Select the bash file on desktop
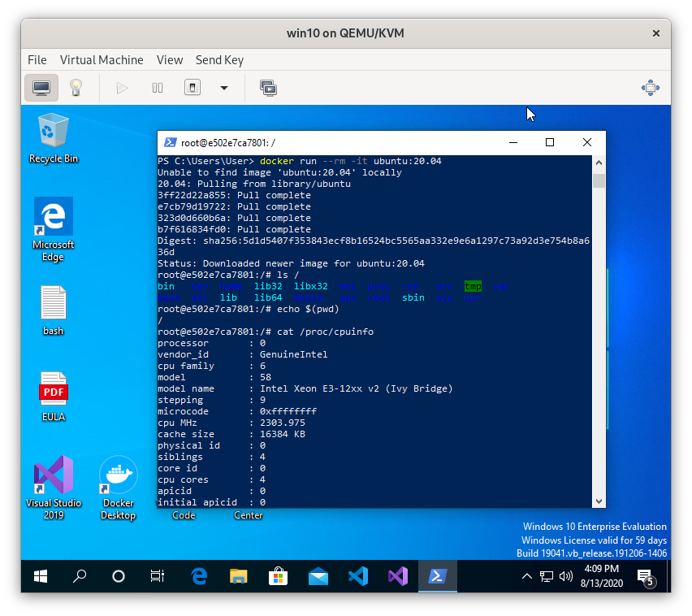 pos(54,310)
